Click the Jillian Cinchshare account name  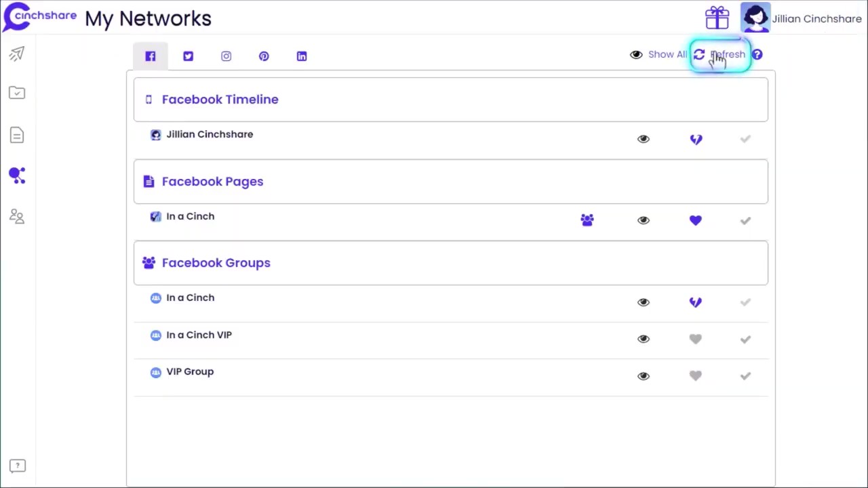[816, 19]
